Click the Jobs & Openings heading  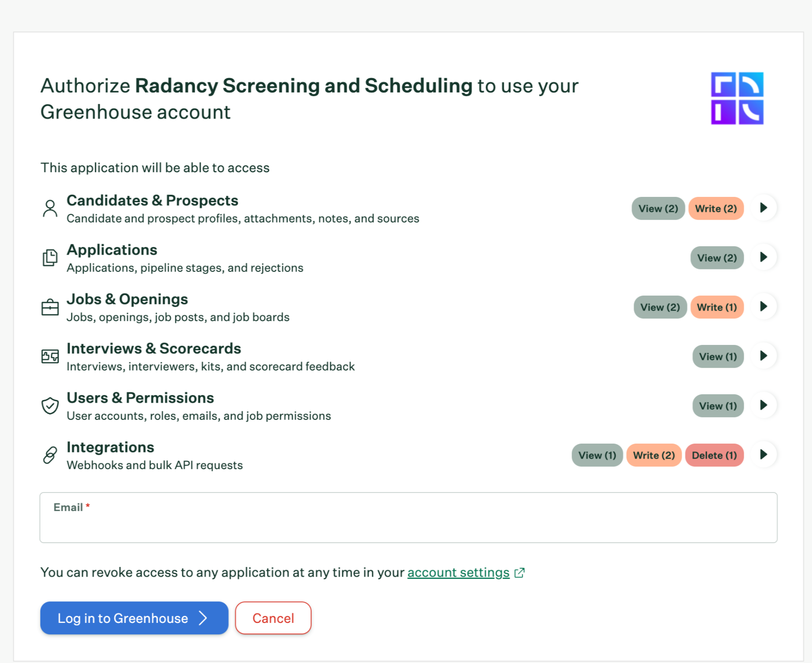pos(127,299)
